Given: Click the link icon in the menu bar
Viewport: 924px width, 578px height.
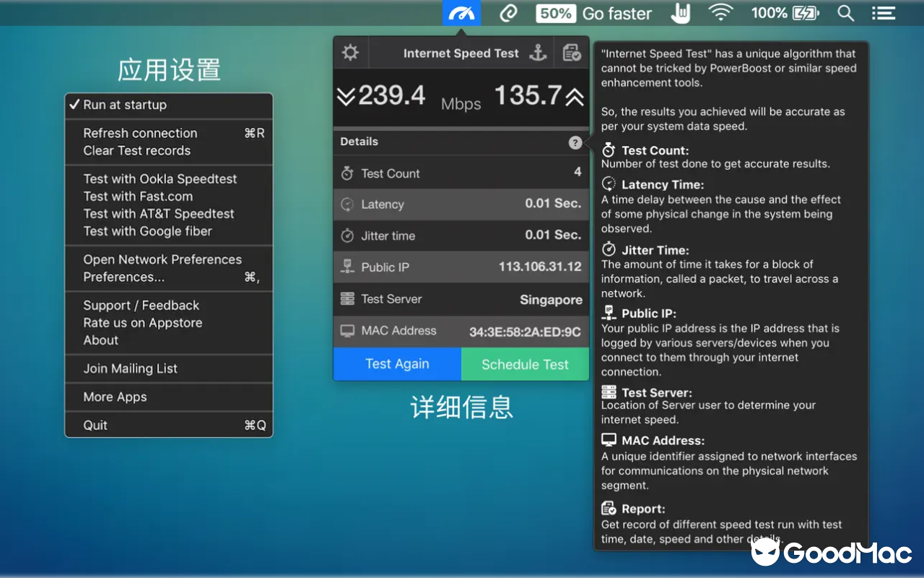Looking at the screenshot, I should point(508,12).
